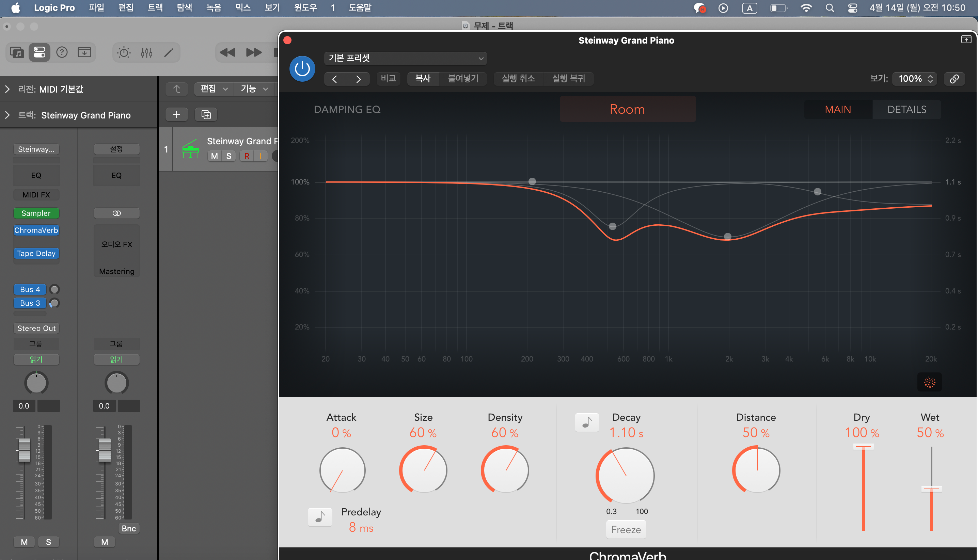Click the Wi-Fi icon in menu bar

806,8
